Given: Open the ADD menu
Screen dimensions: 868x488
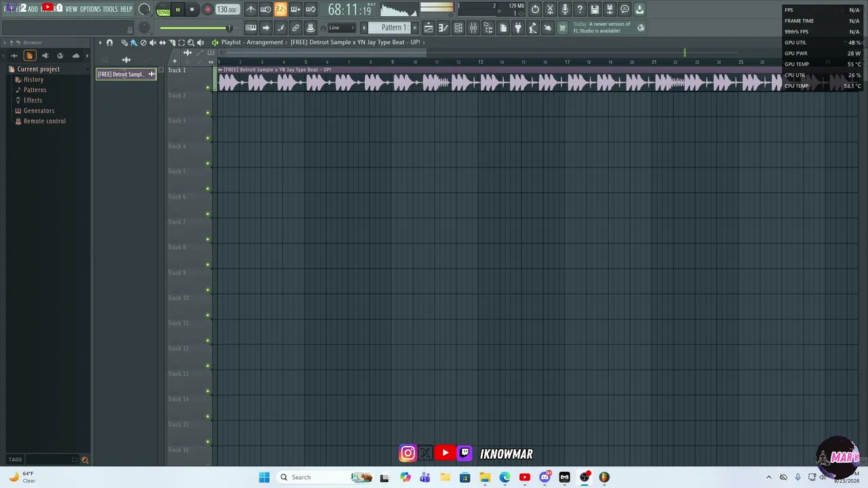Looking at the screenshot, I should (33, 9).
